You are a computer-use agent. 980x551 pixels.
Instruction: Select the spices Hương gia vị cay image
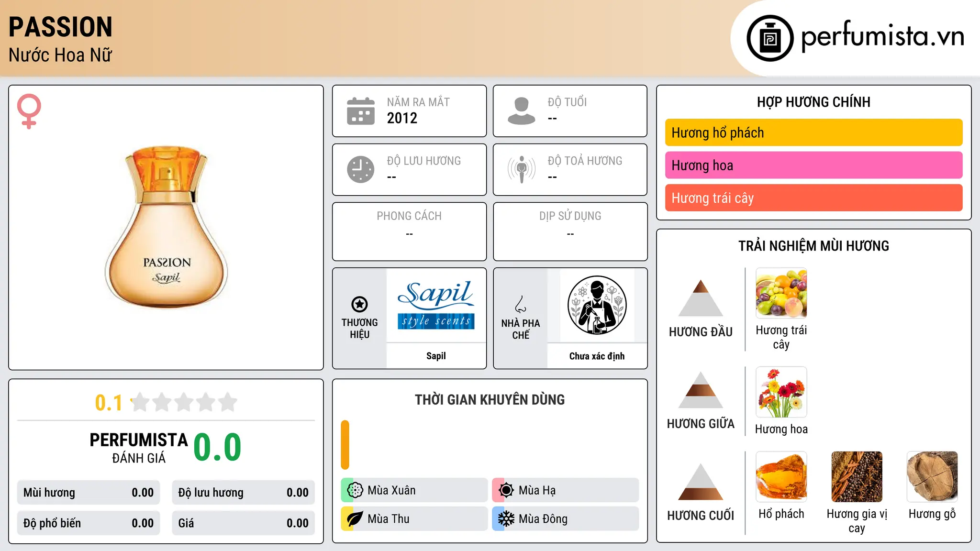tap(857, 477)
